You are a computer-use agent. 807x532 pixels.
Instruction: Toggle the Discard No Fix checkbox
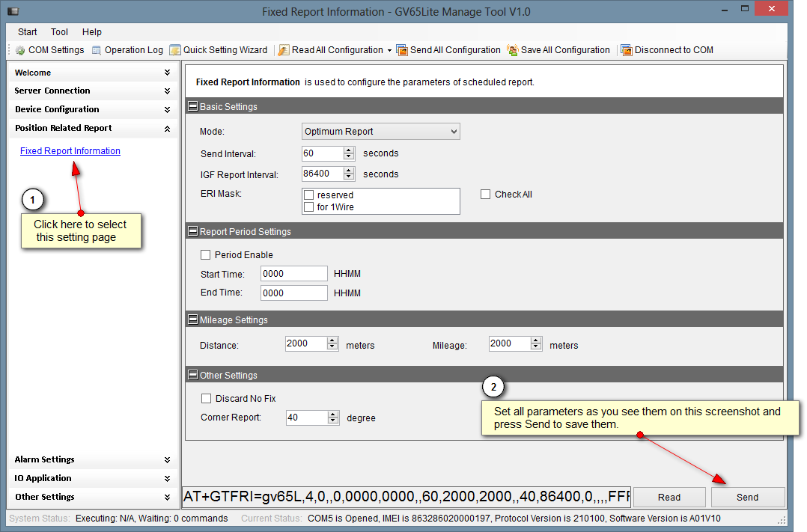click(x=207, y=398)
